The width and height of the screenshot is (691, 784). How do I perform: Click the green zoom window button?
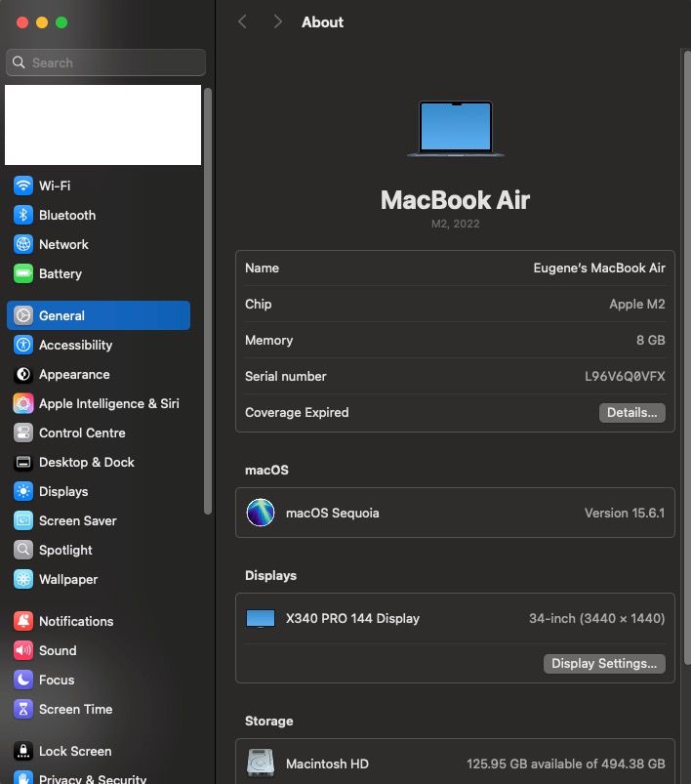[x=61, y=22]
